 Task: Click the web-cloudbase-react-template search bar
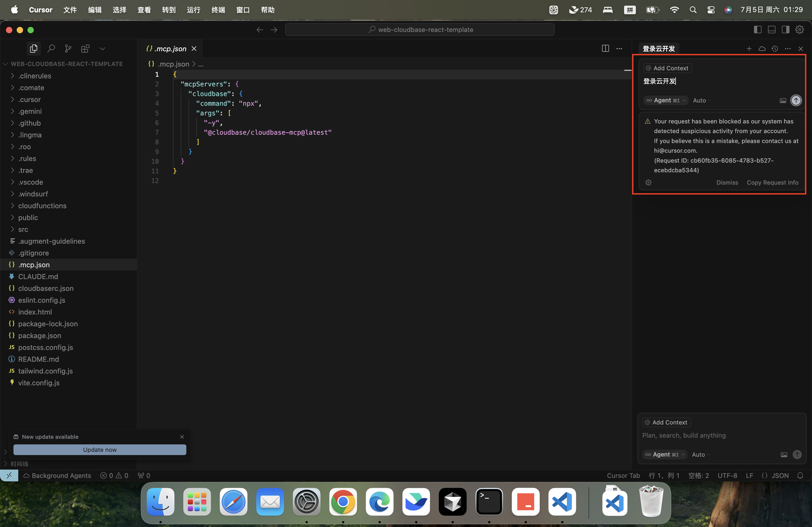(x=420, y=30)
